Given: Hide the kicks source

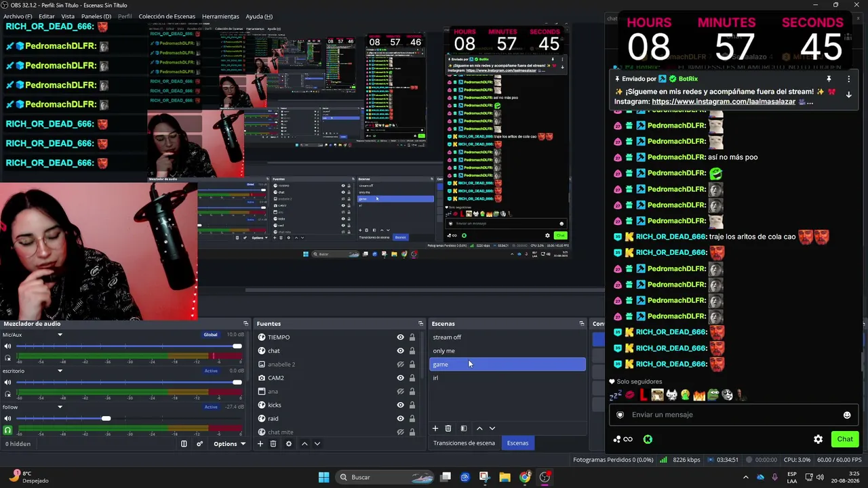Looking at the screenshot, I should [x=400, y=405].
